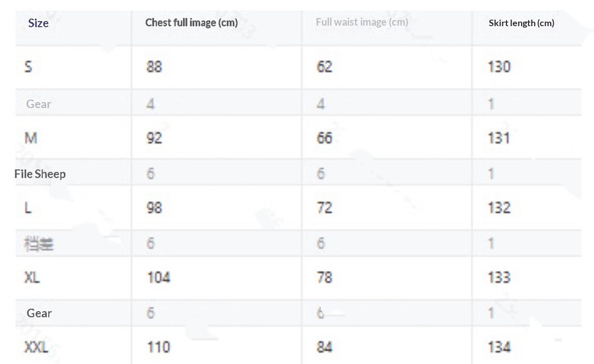Click skirt length value 134

[499, 347]
